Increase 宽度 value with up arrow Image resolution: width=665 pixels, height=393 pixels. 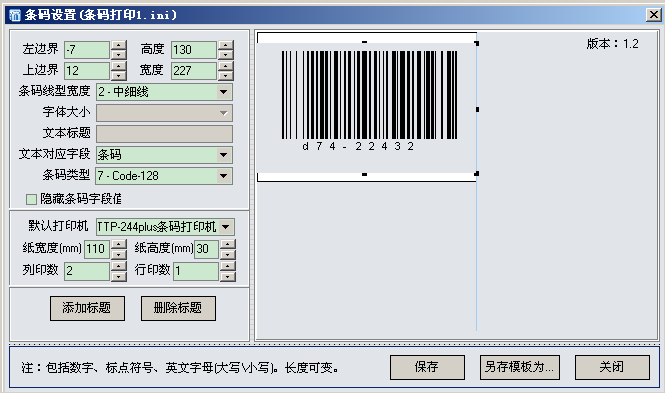tap(226, 66)
